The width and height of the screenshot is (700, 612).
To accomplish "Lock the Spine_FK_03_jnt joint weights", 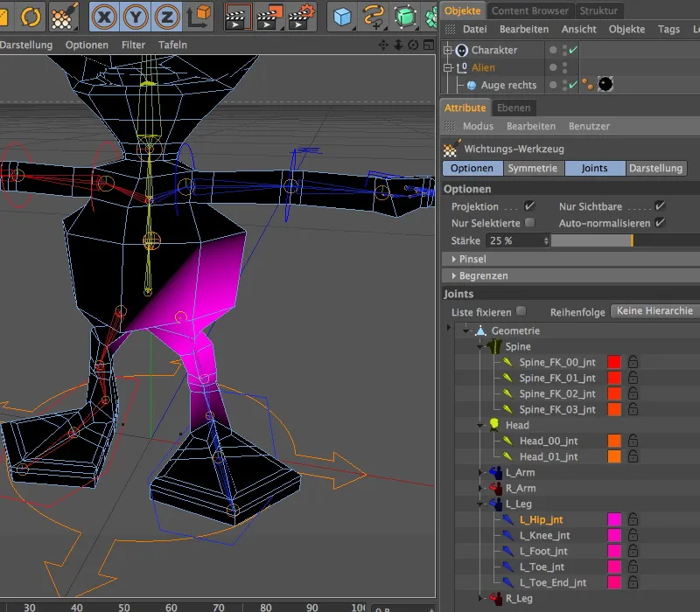I will (633, 409).
